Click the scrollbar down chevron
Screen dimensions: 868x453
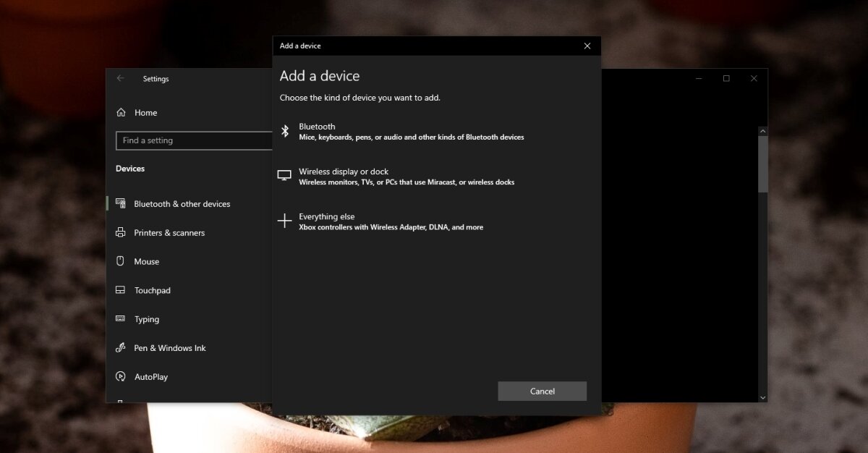coord(763,397)
